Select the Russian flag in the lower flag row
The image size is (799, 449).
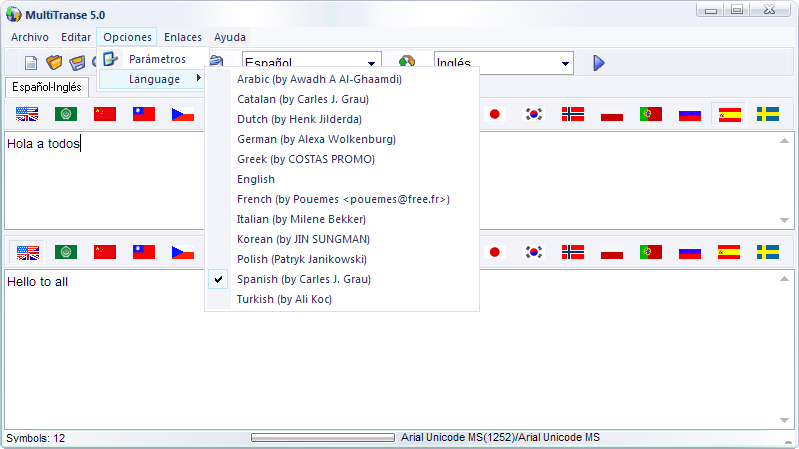(x=690, y=252)
